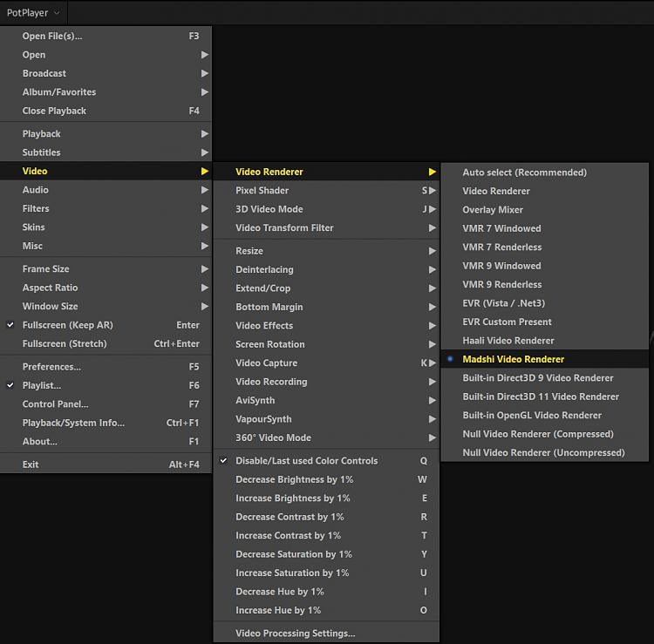Toggle the Playlist... checkmark item
654x644 pixels.
(106, 385)
